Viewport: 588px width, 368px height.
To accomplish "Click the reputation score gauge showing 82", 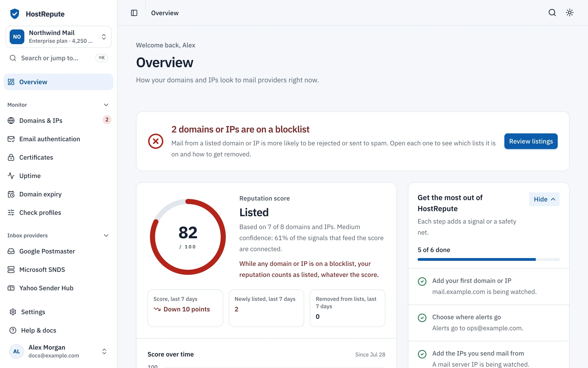I will point(188,237).
